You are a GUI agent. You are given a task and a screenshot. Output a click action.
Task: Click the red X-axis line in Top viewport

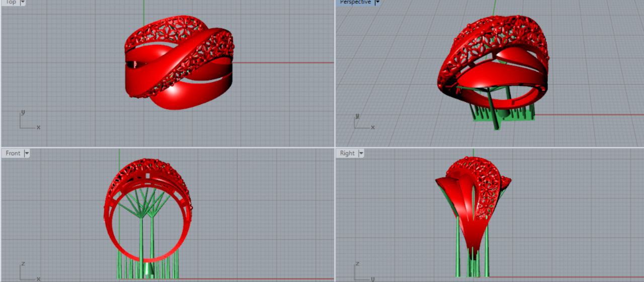point(282,63)
